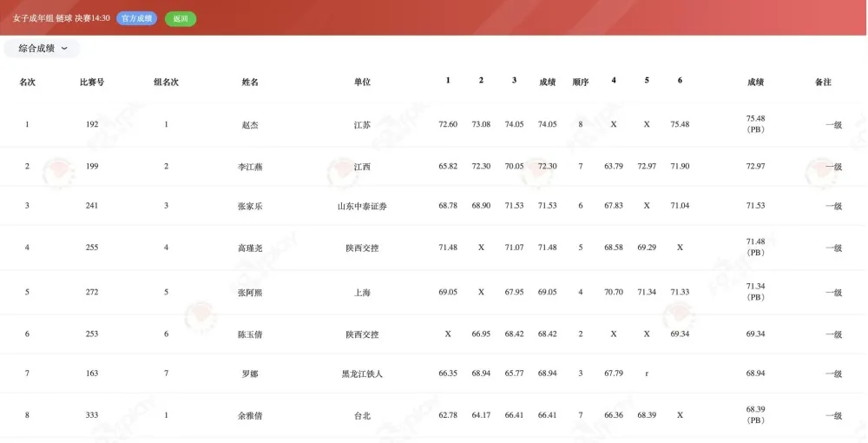Screen dimensions: 868x443
Task: Click the 备注 column header
Action: (823, 82)
